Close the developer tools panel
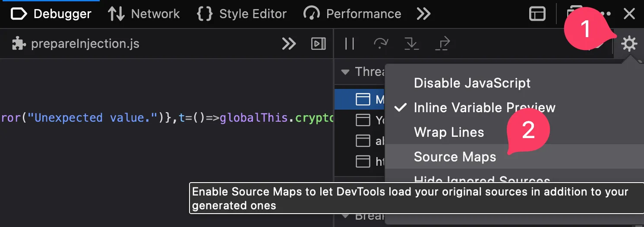The image size is (644, 227). 629,14
